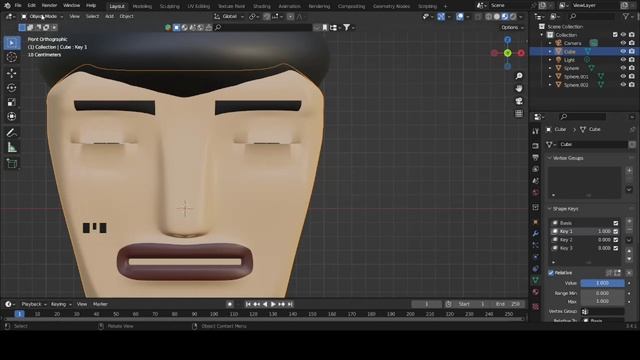Image resolution: width=640 pixels, height=360 pixels.
Task: Click the green Y axis gizmo
Action: click(x=507, y=53)
